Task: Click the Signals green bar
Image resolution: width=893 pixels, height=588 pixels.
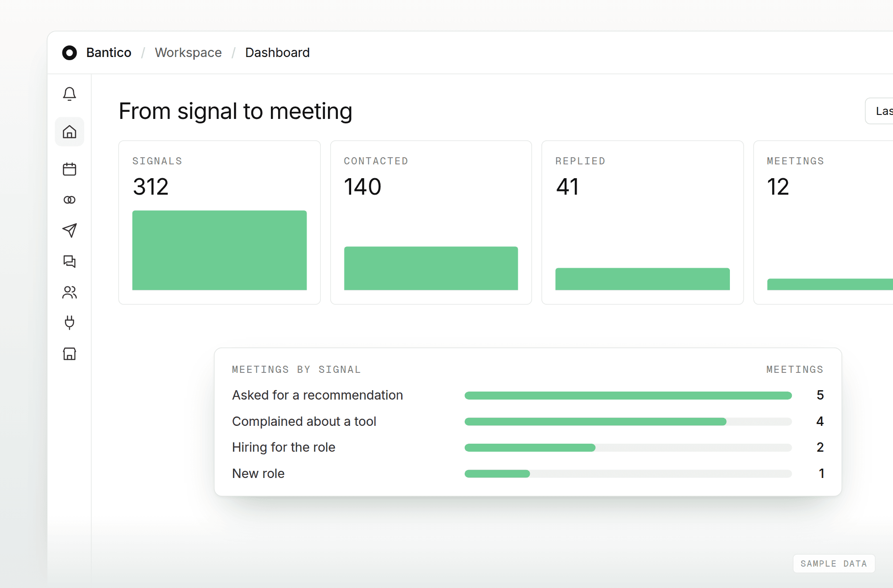Action: click(219, 250)
